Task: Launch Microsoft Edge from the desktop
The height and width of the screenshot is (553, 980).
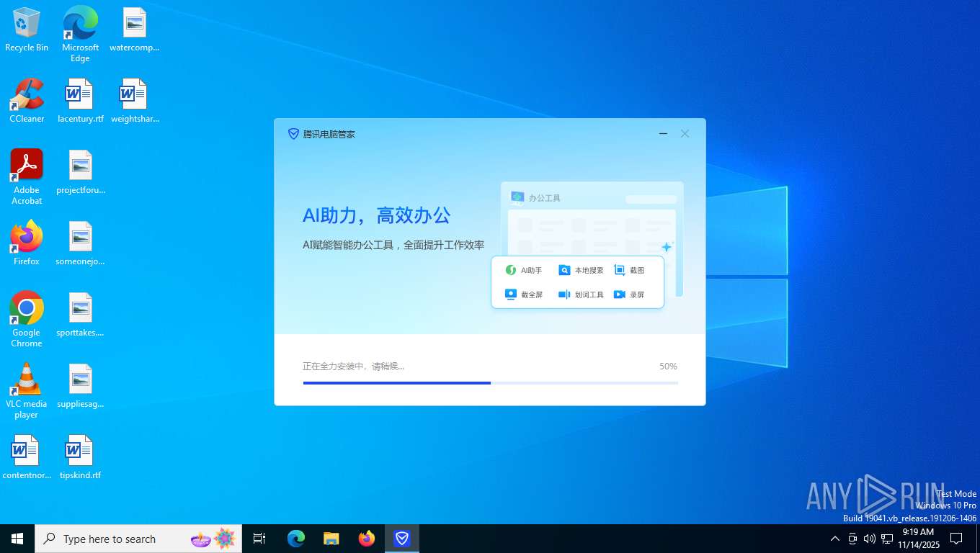Action: tap(80, 34)
